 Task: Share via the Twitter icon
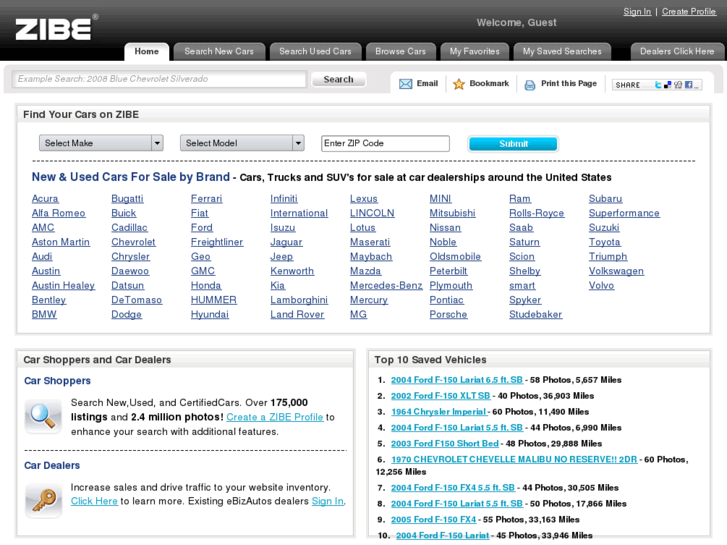[x=658, y=85]
